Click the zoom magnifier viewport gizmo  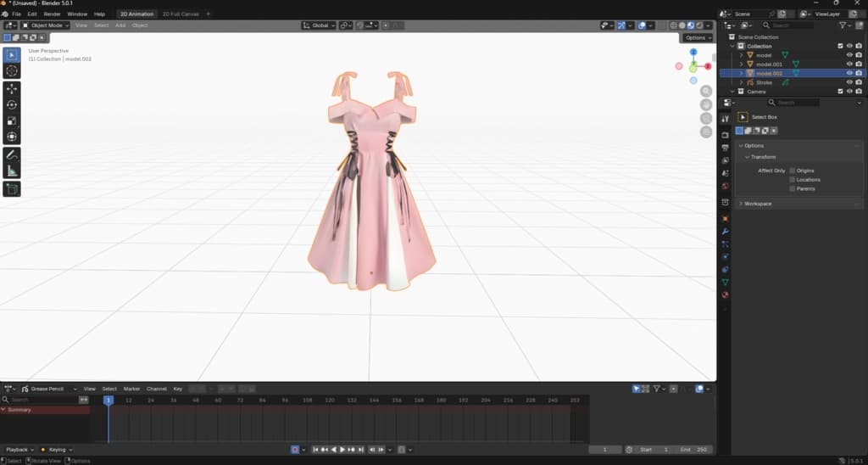coord(706,91)
